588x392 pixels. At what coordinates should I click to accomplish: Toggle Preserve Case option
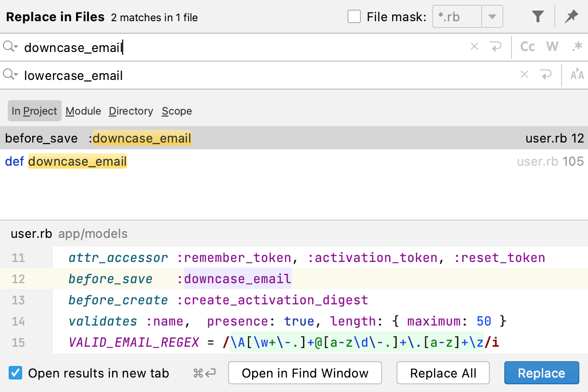577,75
